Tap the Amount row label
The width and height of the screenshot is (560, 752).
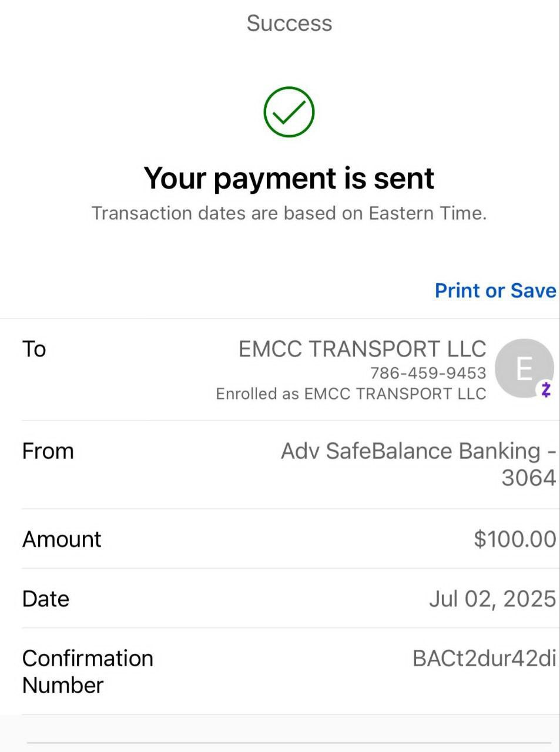(x=62, y=539)
